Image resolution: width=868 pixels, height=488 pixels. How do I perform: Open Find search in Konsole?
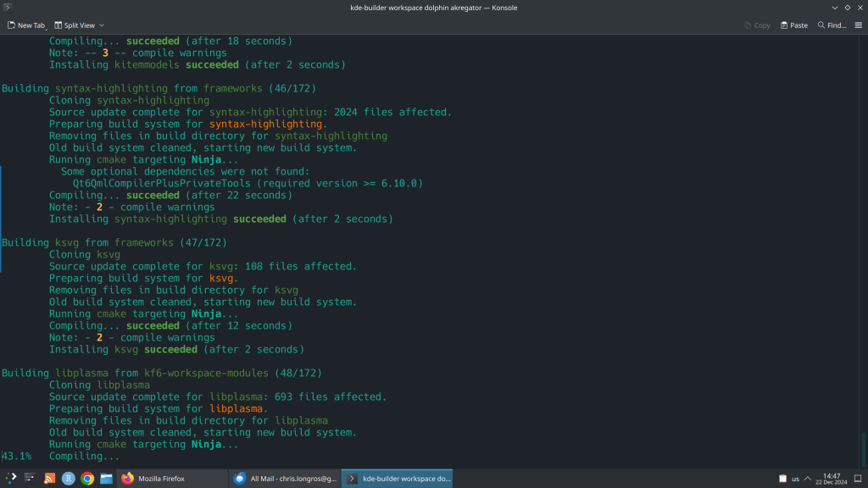832,25
